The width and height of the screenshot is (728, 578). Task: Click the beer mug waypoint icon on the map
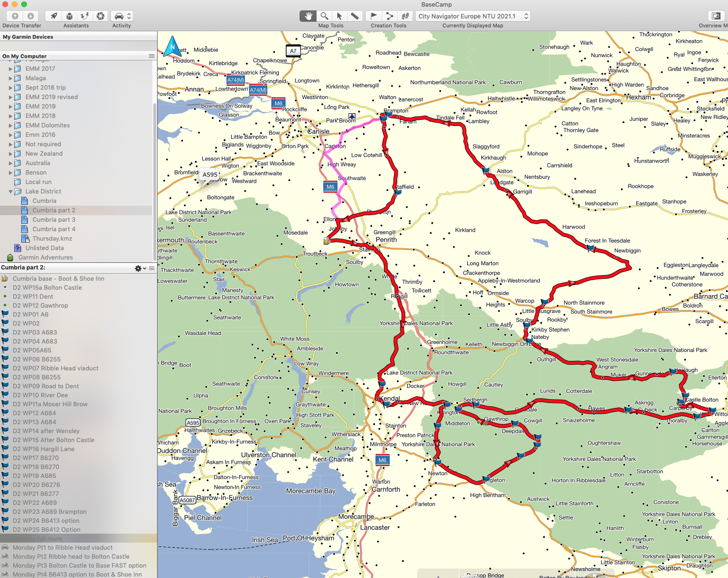tap(326, 241)
